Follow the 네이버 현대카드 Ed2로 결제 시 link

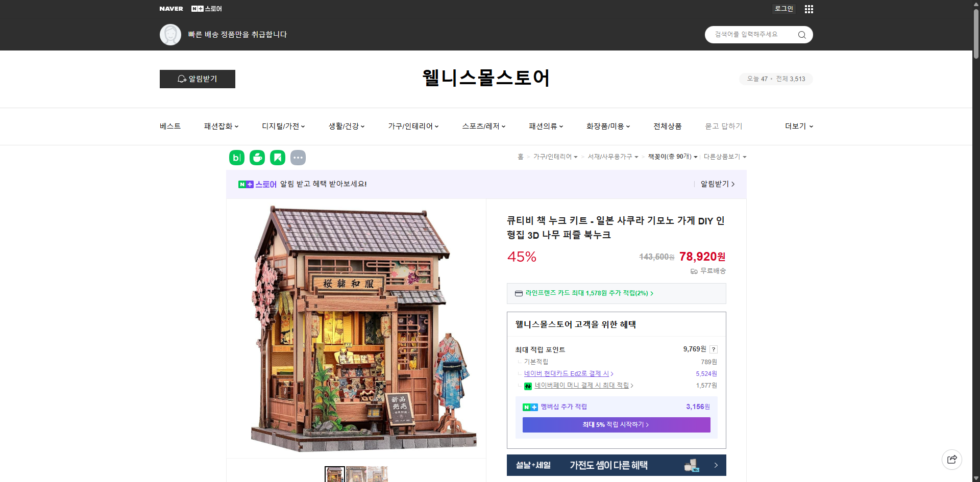pyautogui.click(x=567, y=373)
